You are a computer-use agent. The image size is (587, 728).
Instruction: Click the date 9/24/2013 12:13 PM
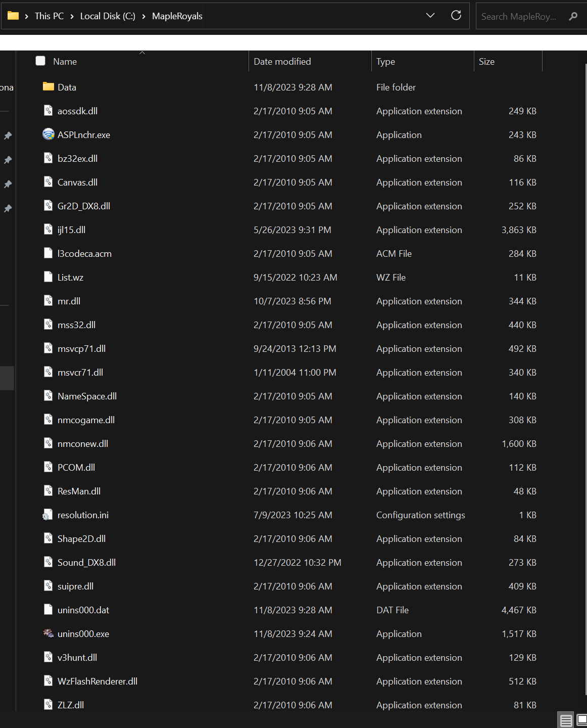(x=295, y=349)
